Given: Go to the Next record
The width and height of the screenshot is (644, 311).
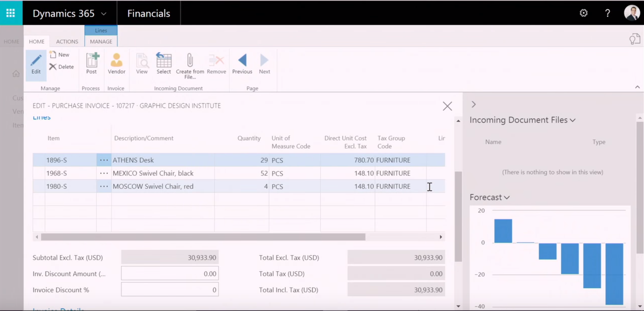Looking at the screenshot, I should pos(264,64).
